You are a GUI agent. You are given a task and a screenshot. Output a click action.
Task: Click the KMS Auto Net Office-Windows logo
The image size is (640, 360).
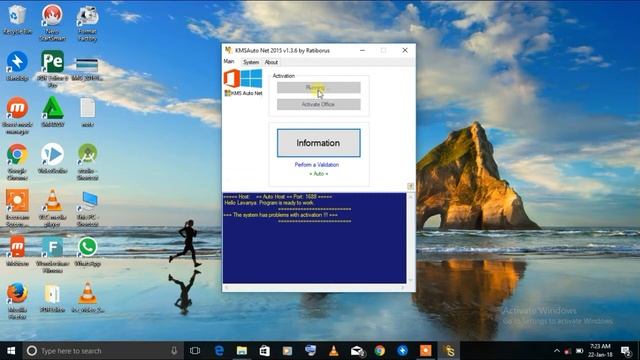tap(243, 82)
